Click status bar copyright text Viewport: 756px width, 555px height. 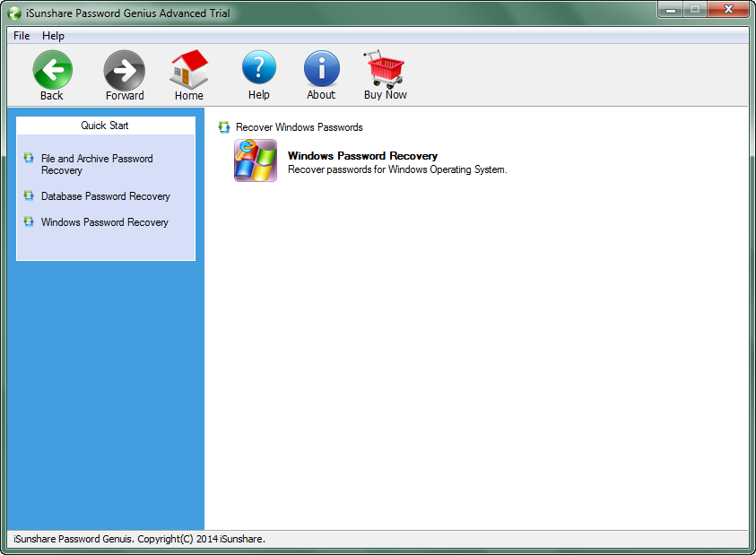click(x=139, y=539)
